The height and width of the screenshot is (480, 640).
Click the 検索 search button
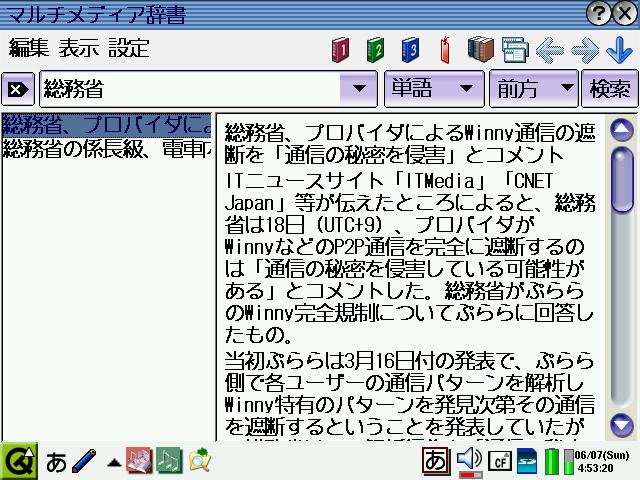click(610, 89)
